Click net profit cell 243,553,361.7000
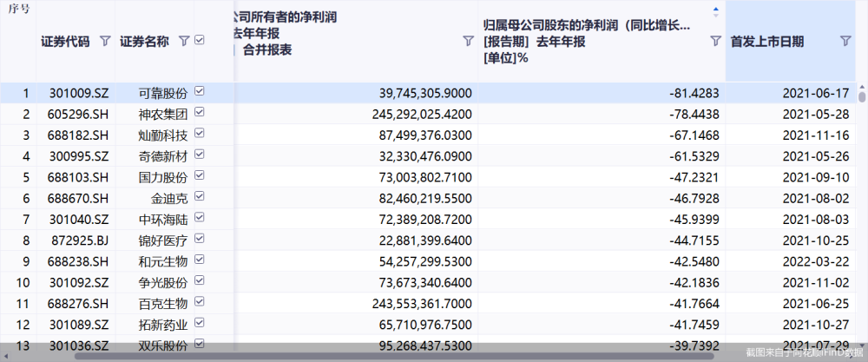This screenshot has width=868, height=362. (422, 304)
